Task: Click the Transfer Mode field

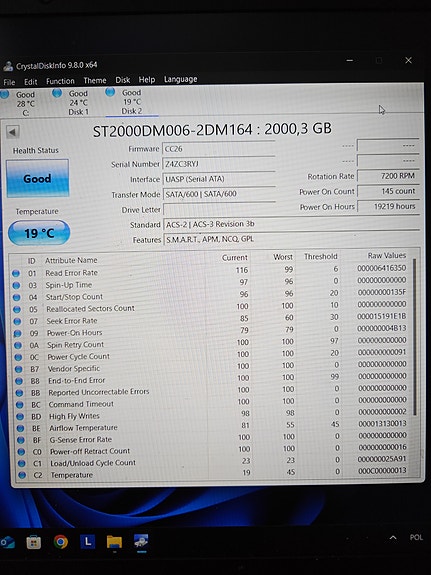Action: coord(219,194)
